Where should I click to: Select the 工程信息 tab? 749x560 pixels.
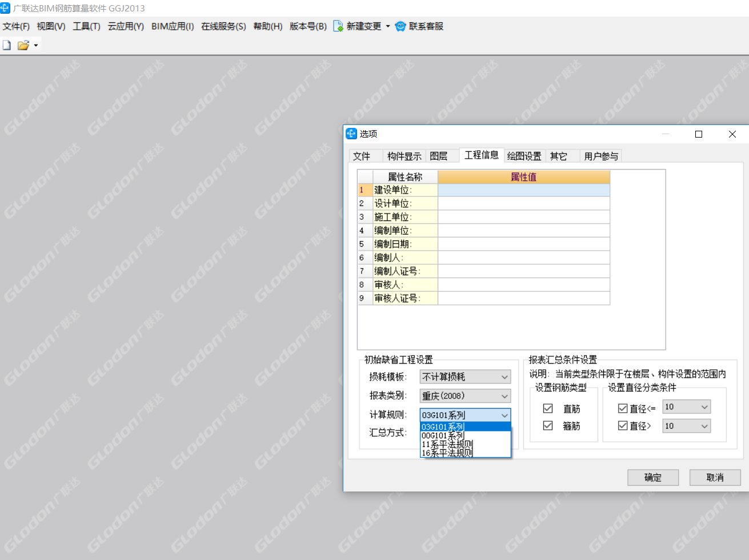pos(481,155)
